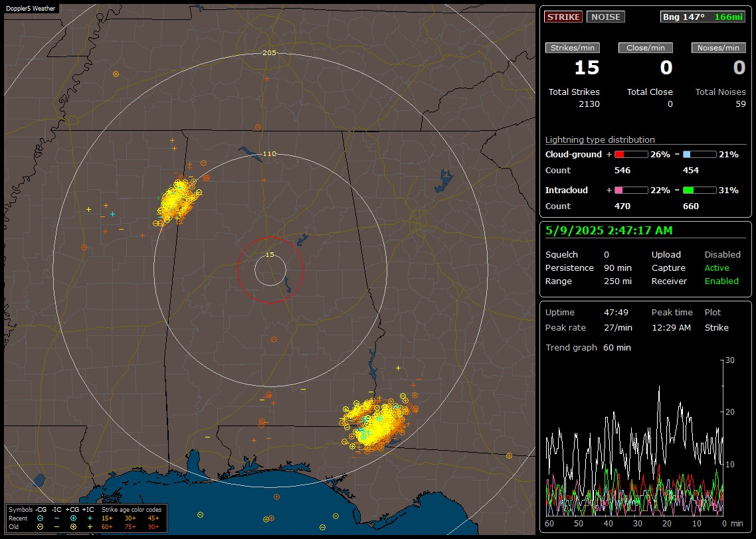This screenshot has height=539, width=756.
Task: Click the Recent +IC cyan plus symbol
Action: point(90,518)
